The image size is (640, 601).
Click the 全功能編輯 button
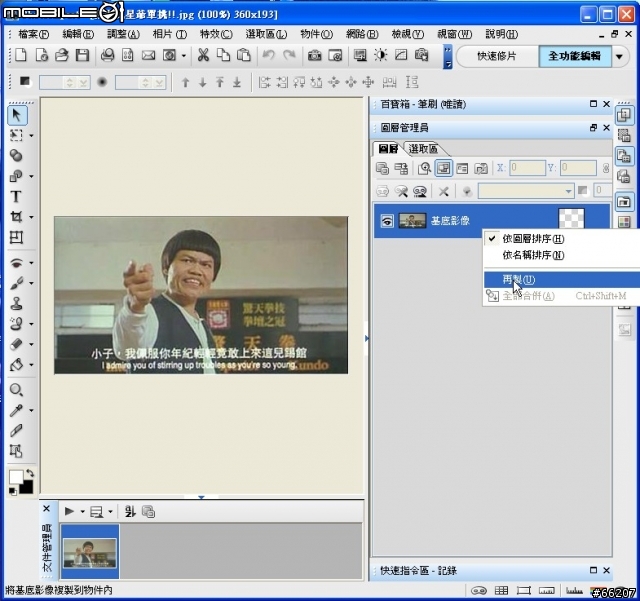575,56
